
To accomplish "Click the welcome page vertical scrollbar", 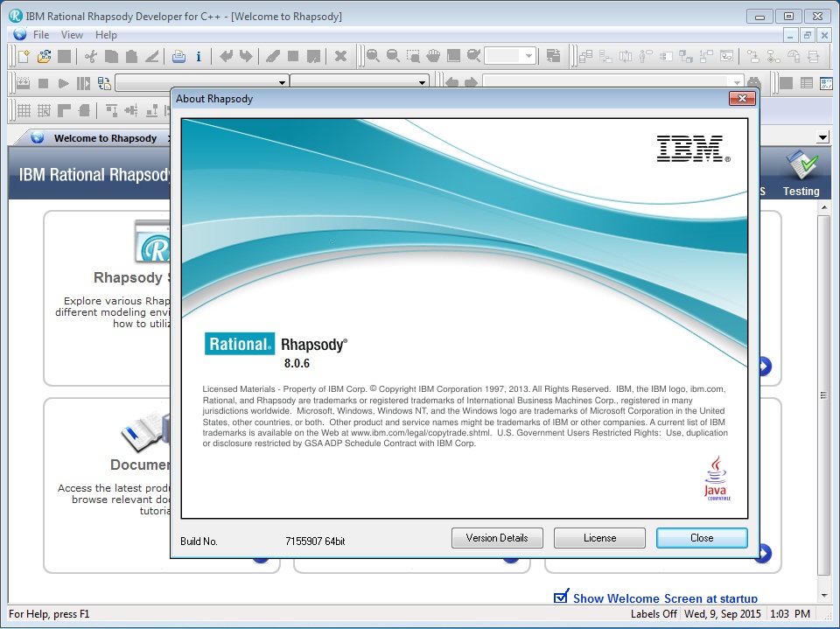I will pyautogui.click(x=823, y=396).
